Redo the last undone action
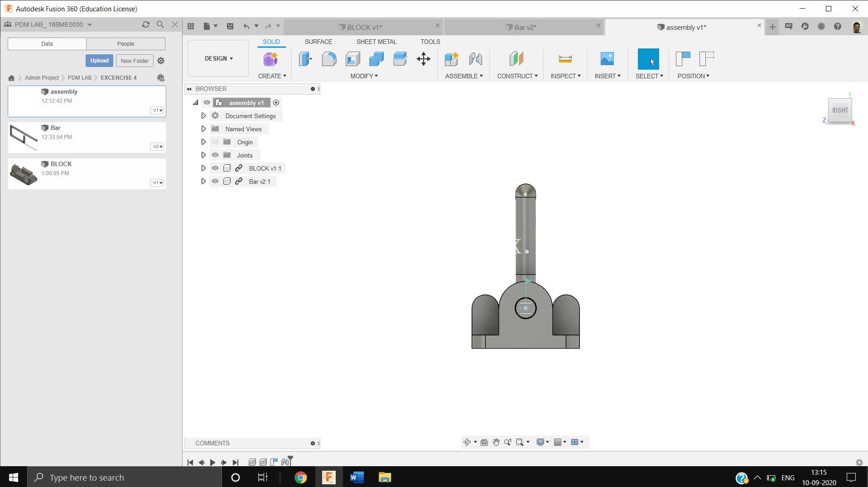Screen dimensions: 868x487 268,26
